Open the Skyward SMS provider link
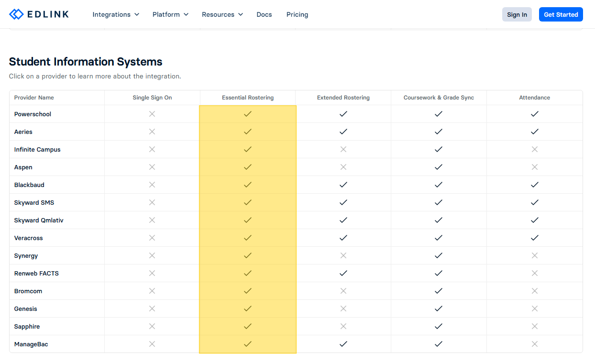 pyautogui.click(x=34, y=202)
